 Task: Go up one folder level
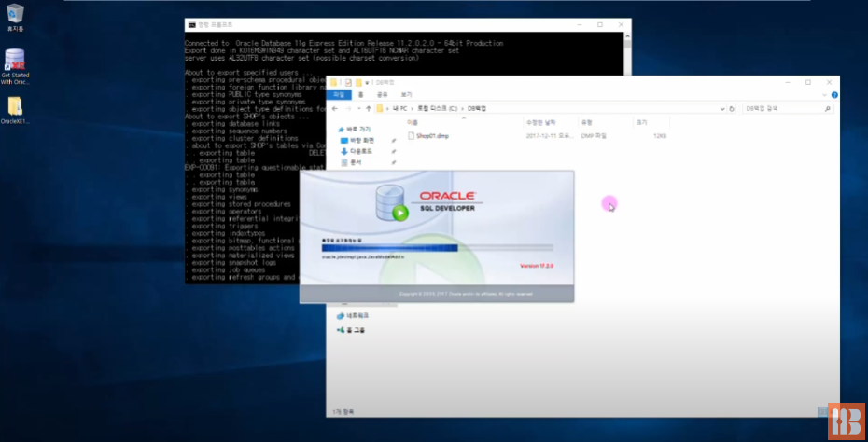pyautogui.click(x=369, y=109)
